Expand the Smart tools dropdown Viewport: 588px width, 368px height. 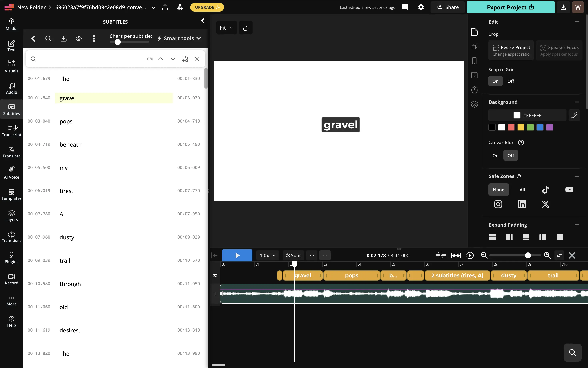pos(179,38)
